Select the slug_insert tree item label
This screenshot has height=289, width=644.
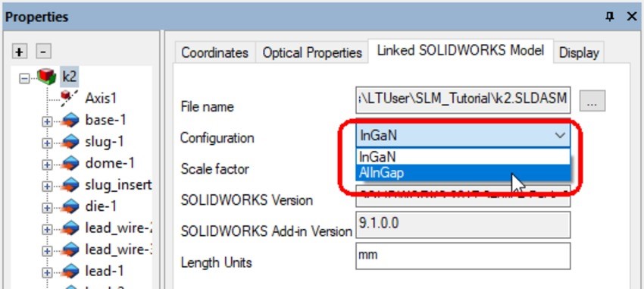click(x=118, y=185)
